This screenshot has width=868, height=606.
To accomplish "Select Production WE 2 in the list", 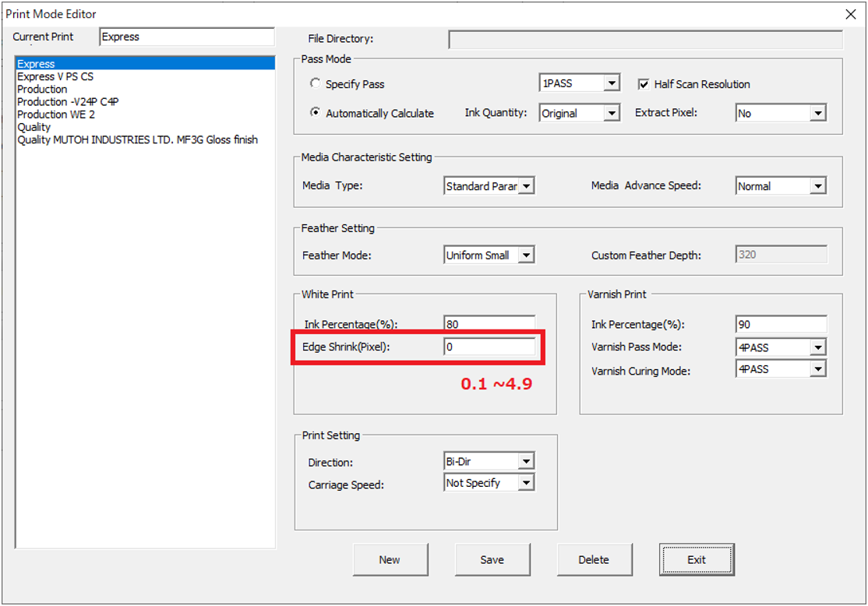I will point(56,115).
